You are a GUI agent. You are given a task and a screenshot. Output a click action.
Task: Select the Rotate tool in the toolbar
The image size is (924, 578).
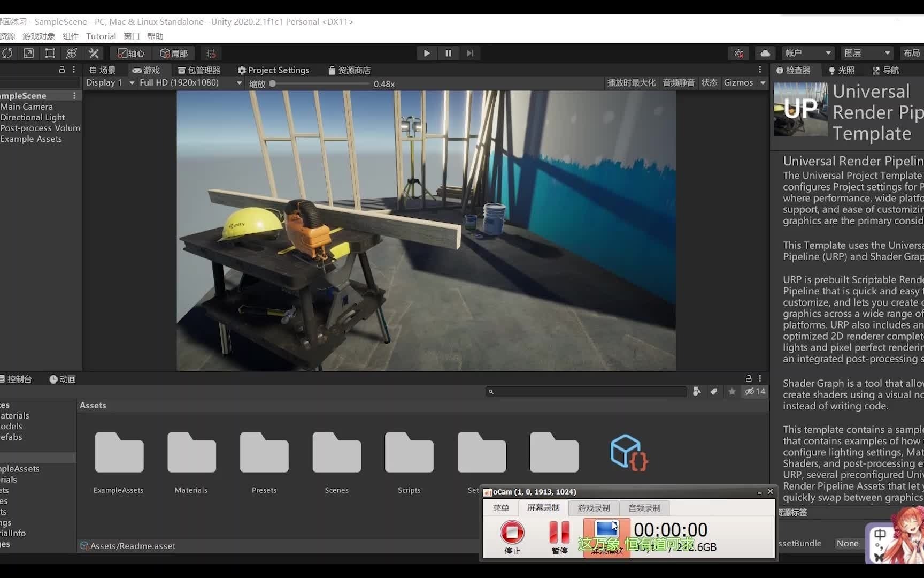(x=7, y=53)
